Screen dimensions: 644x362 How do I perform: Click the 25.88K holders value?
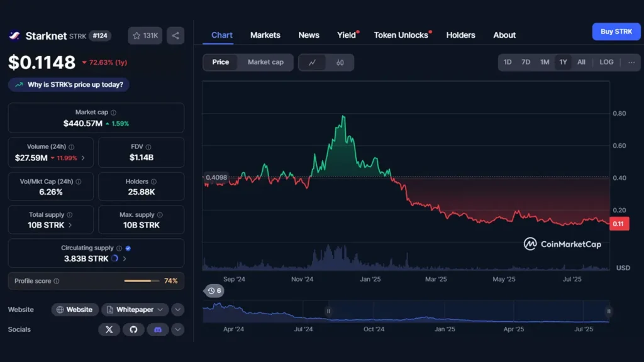click(x=142, y=192)
